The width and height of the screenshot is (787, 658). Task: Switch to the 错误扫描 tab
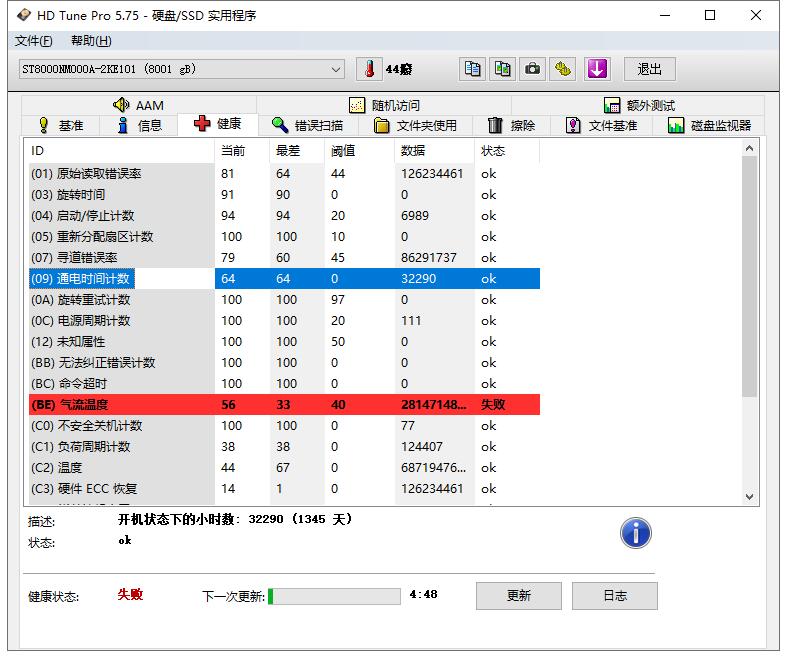[x=308, y=125]
